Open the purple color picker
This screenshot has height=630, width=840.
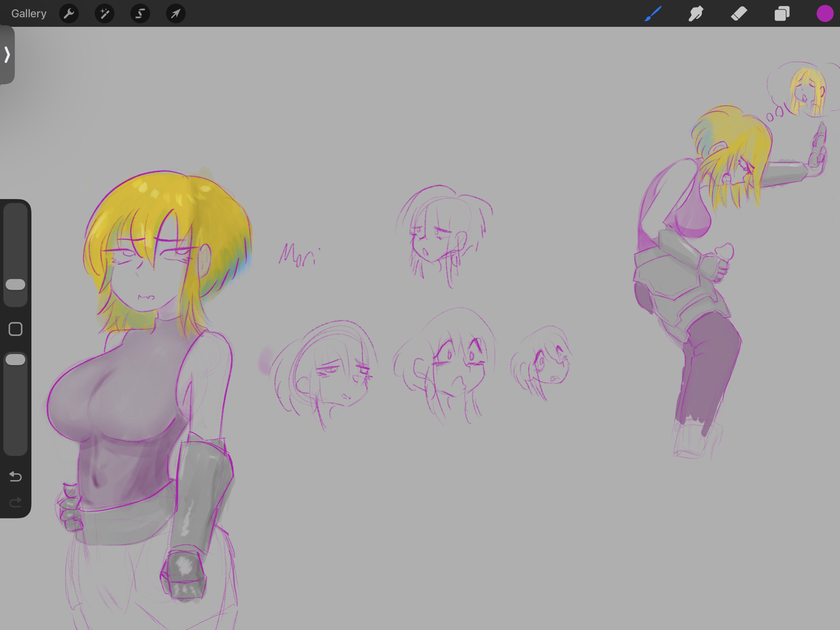tap(824, 14)
